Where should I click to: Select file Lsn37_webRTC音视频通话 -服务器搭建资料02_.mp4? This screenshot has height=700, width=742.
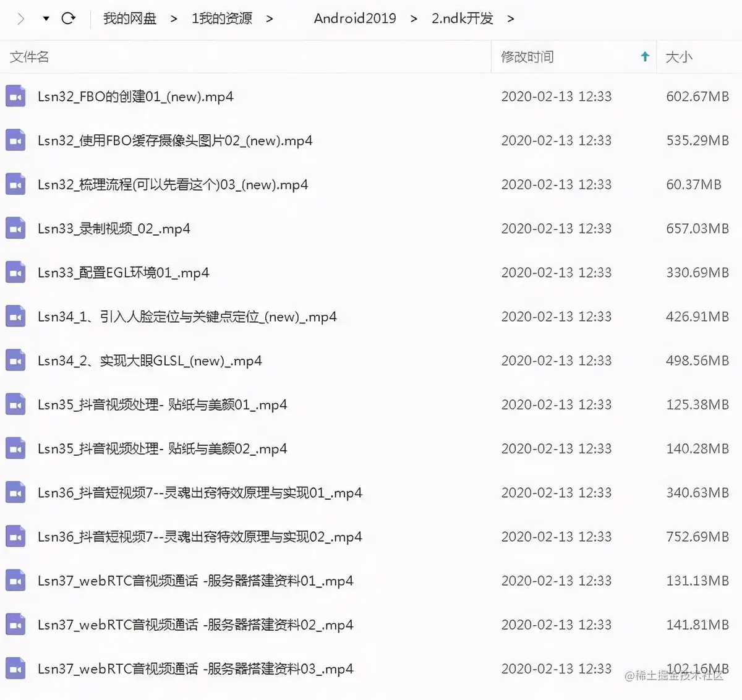click(x=195, y=625)
